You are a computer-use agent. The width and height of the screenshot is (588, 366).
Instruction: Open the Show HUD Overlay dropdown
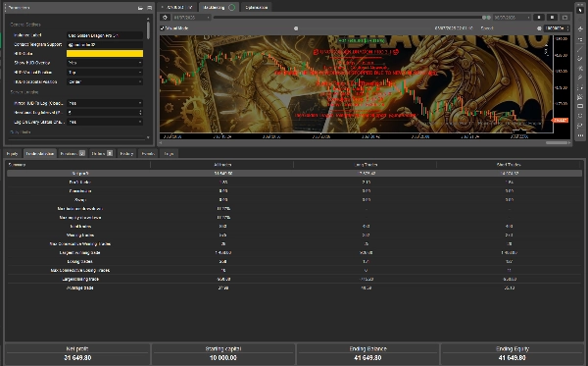coord(105,63)
